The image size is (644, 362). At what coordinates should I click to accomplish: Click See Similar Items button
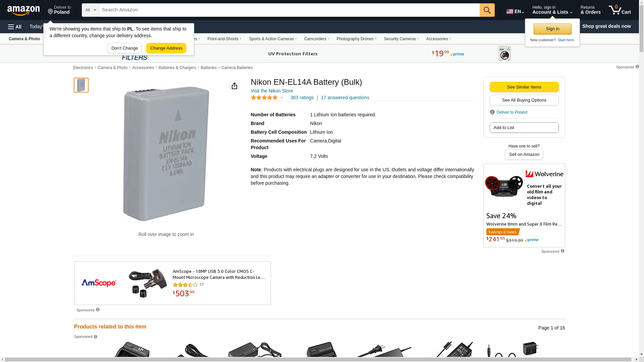[524, 87]
